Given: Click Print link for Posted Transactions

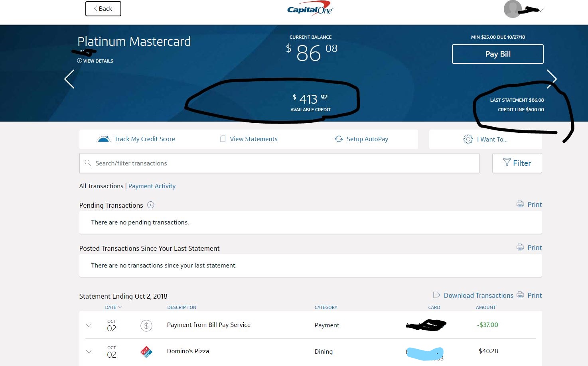Looking at the screenshot, I should (535, 248).
